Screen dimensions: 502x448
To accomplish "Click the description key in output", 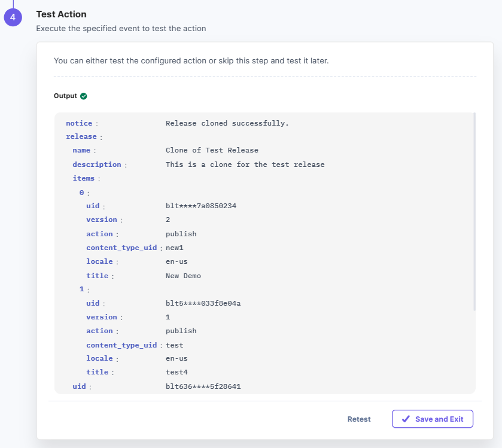I will tap(97, 164).
